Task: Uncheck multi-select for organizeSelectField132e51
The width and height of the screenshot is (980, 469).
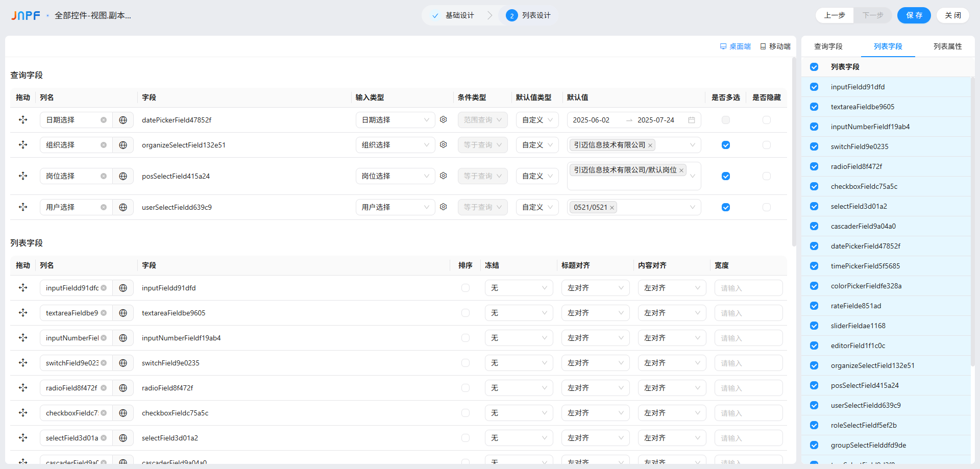Action: point(725,145)
